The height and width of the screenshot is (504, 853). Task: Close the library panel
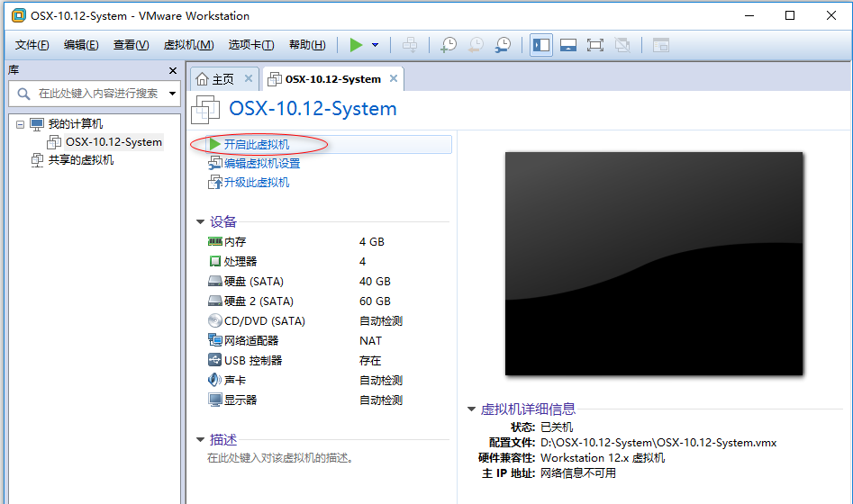point(173,70)
